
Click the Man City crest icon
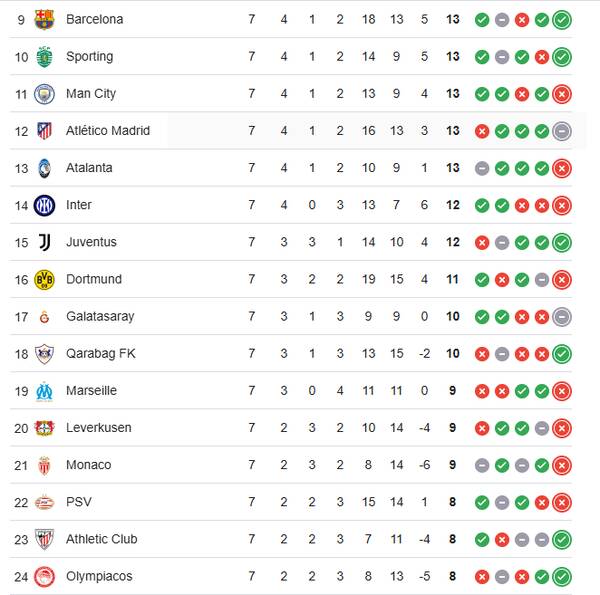click(44, 94)
